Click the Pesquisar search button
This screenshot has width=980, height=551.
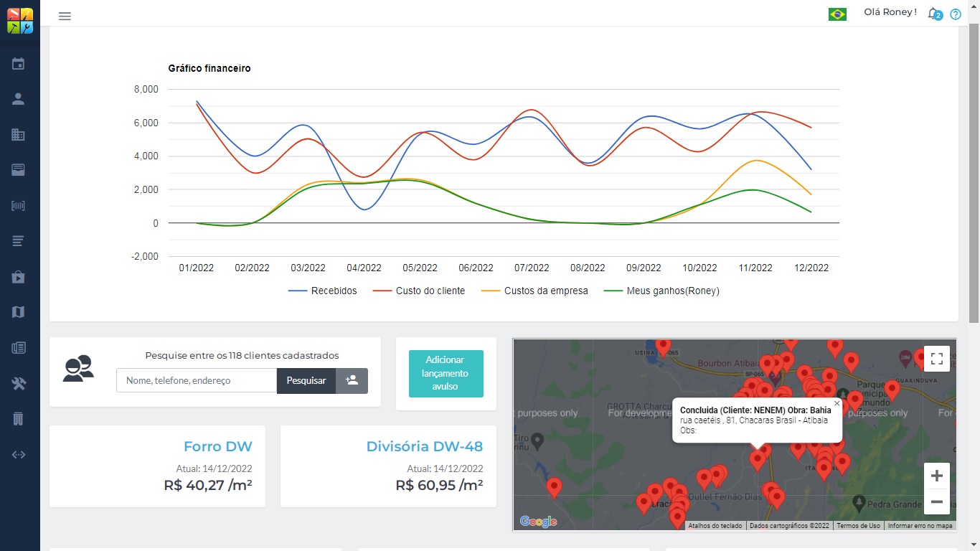306,380
